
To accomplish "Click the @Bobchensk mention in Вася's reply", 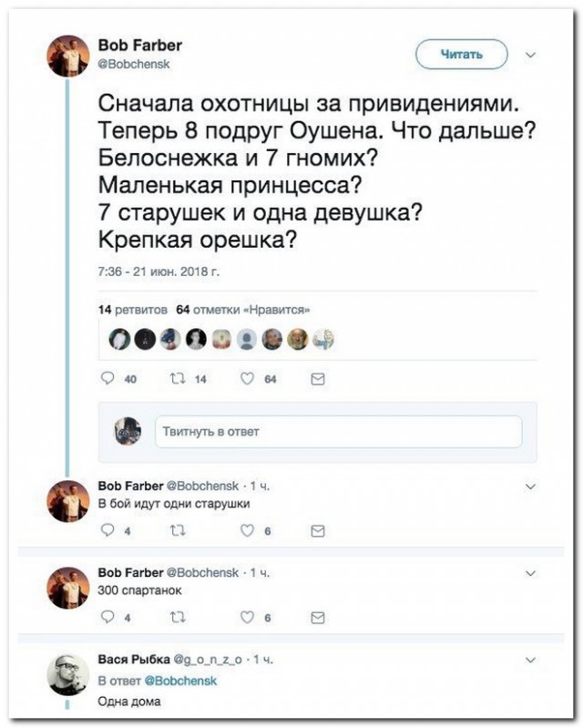I will 186,680.
